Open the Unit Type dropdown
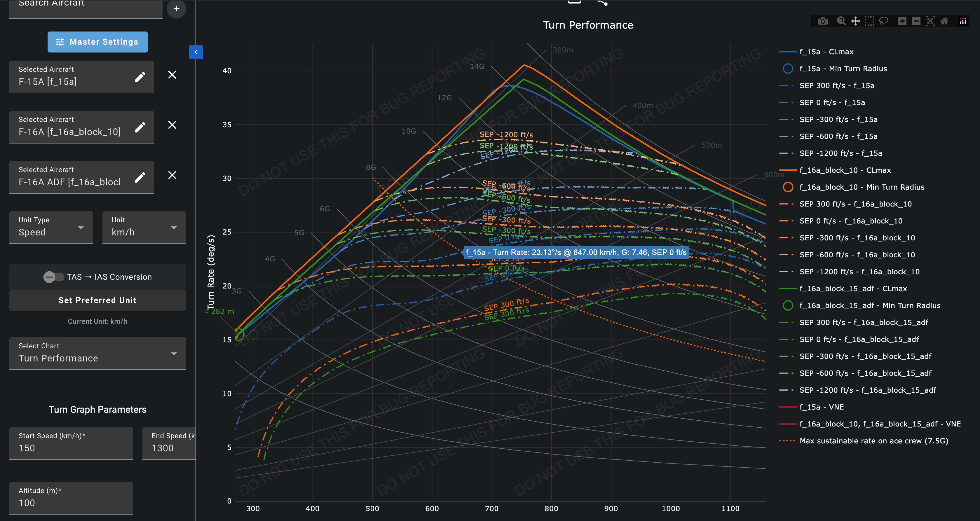This screenshot has height=521, width=980. click(51, 228)
